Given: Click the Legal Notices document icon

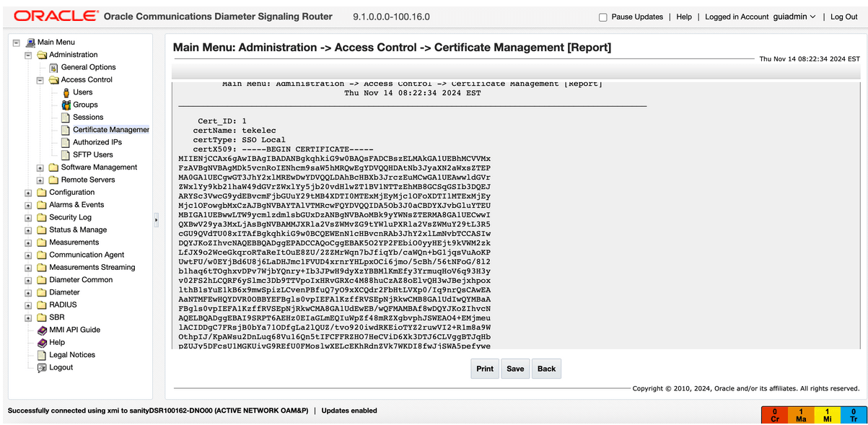Looking at the screenshot, I should 42,355.
